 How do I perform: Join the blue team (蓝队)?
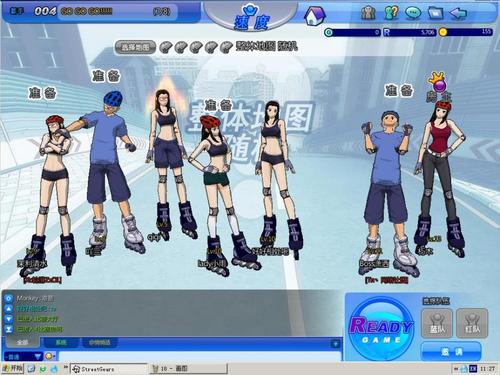point(437,323)
